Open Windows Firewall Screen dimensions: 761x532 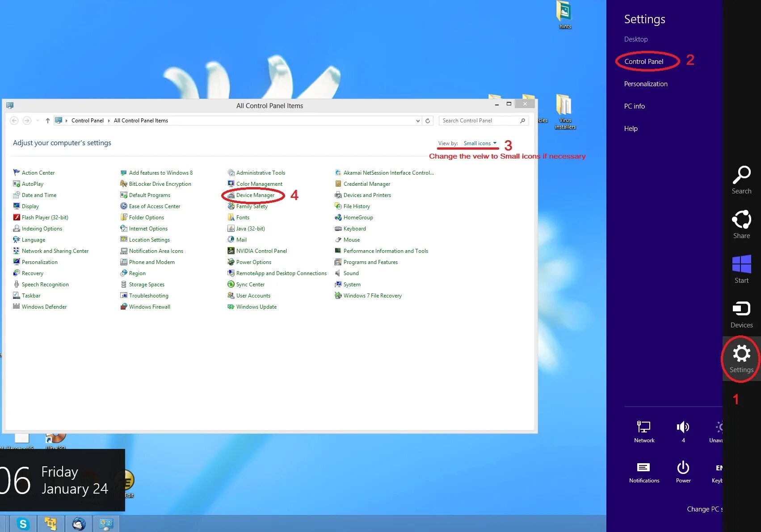(x=145, y=307)
